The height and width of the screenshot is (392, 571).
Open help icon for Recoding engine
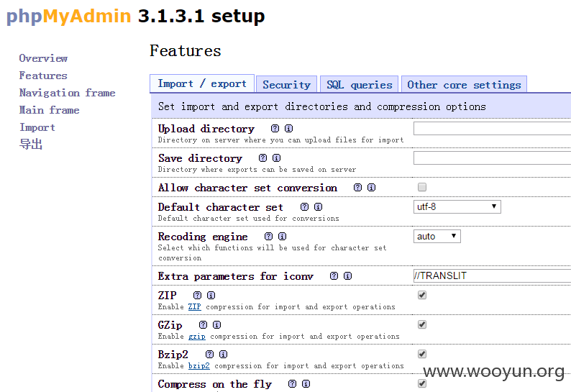coord(269,237)
